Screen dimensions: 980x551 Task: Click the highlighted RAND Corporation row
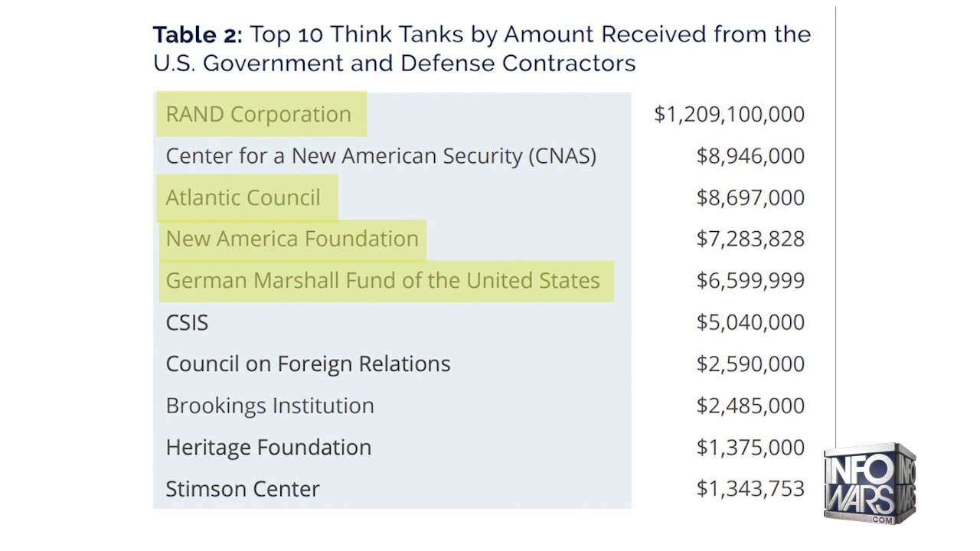tap(259, 114)
